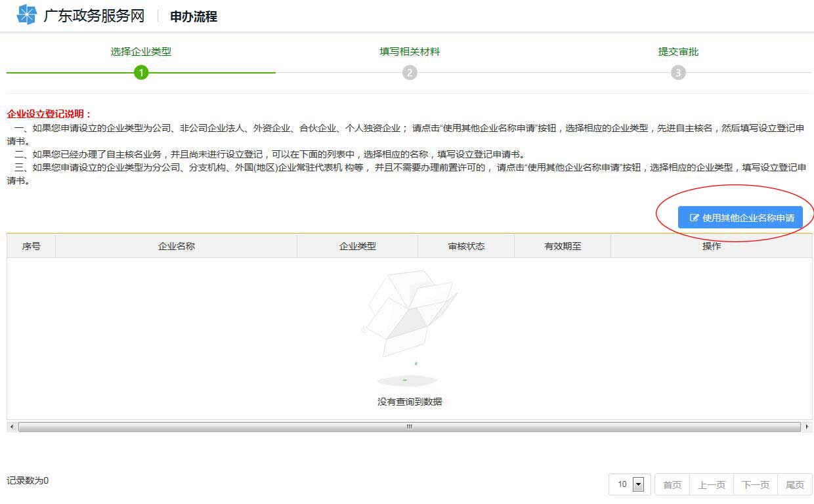Click the right arrow of the horizontal scrollbar

pyautogui.click(x=808, y=427)
